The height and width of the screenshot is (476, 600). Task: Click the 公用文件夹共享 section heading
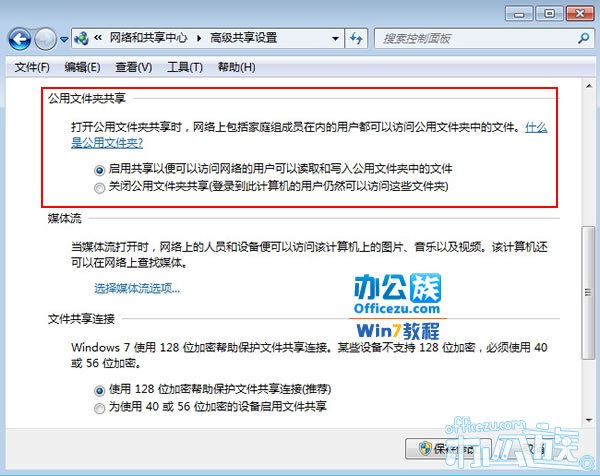(x=87, y=99)
